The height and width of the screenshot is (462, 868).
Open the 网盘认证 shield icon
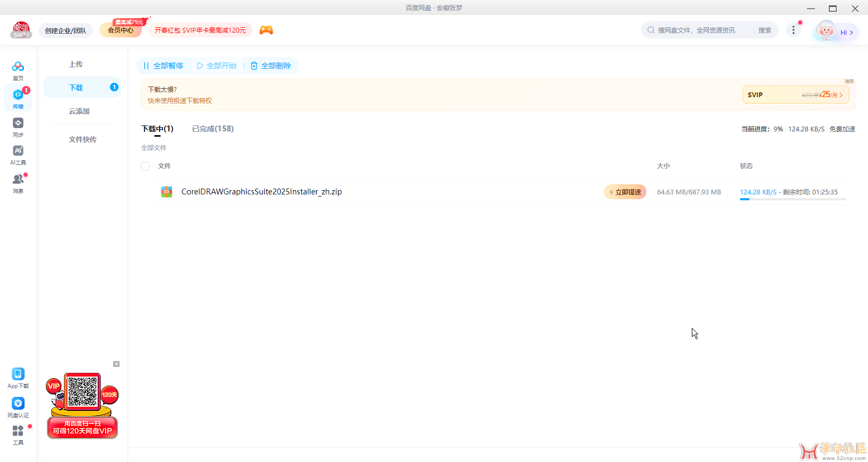(18, 403)
